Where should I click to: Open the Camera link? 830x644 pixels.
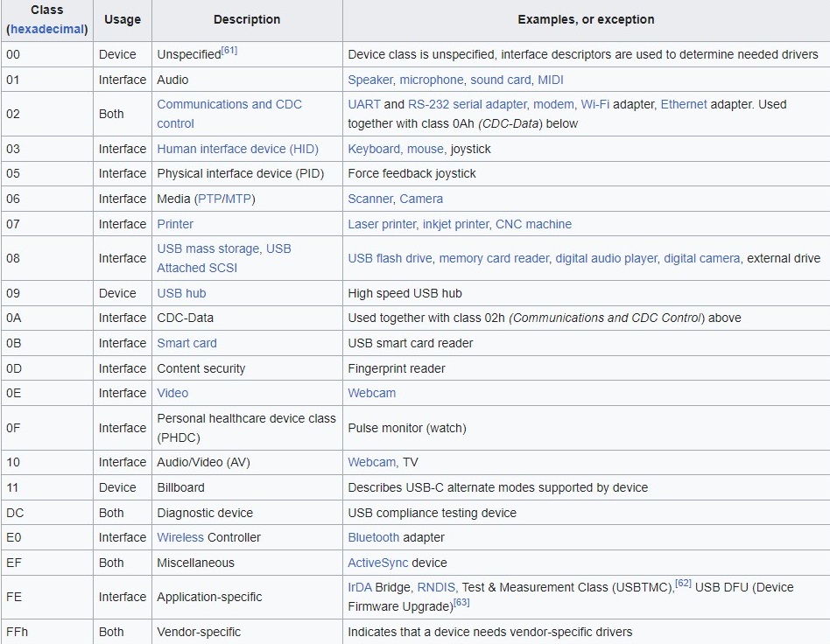(x=421, y=199)
